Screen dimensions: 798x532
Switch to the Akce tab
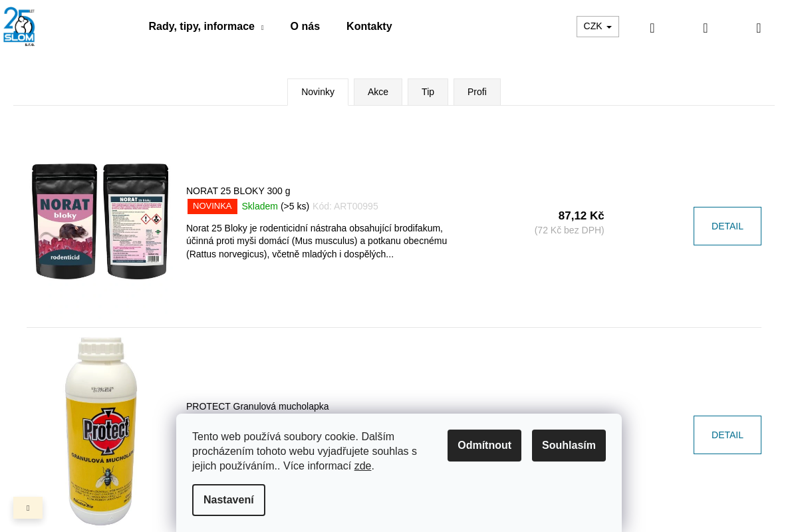(378, 92)
